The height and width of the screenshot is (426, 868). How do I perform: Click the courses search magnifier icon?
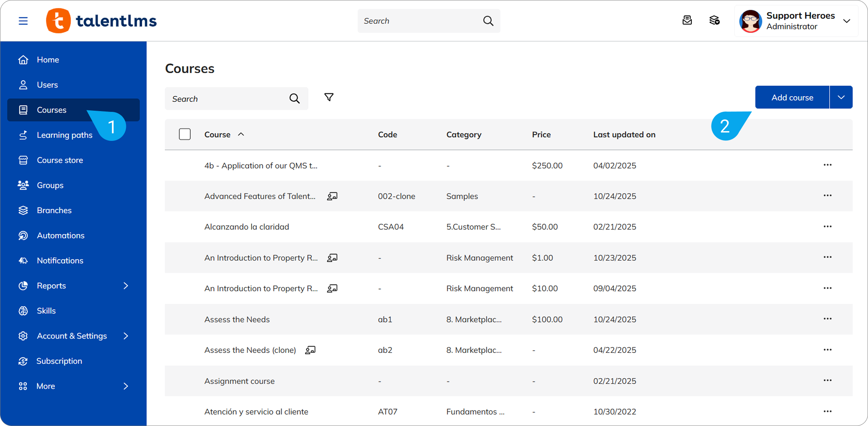[x=294, y=99]
